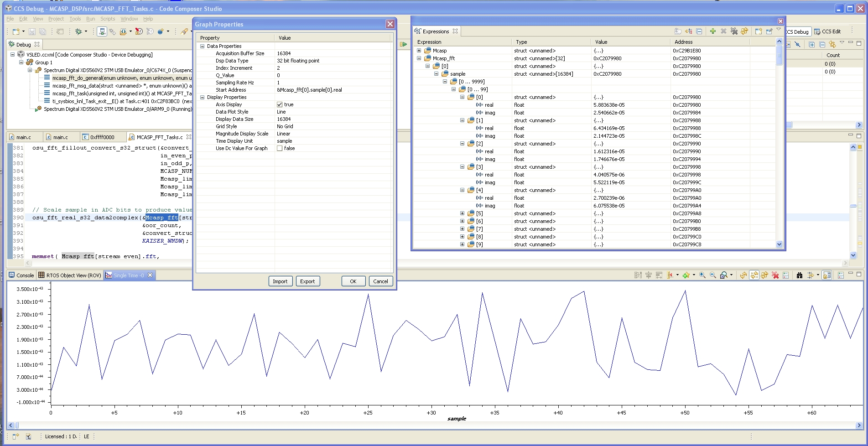Image resolution: width=868 pixels, height=446 pixels.
Task: Click the New wizard icon in main toolbar
Action: pos(16,31)
